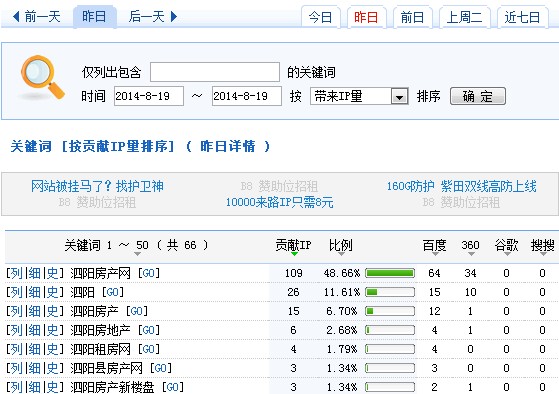The image size is (559, 394).
Task: Click 史 link for 泗阳房产新楼盘 row
Action: pyautogui.click(x=52, y=387)
